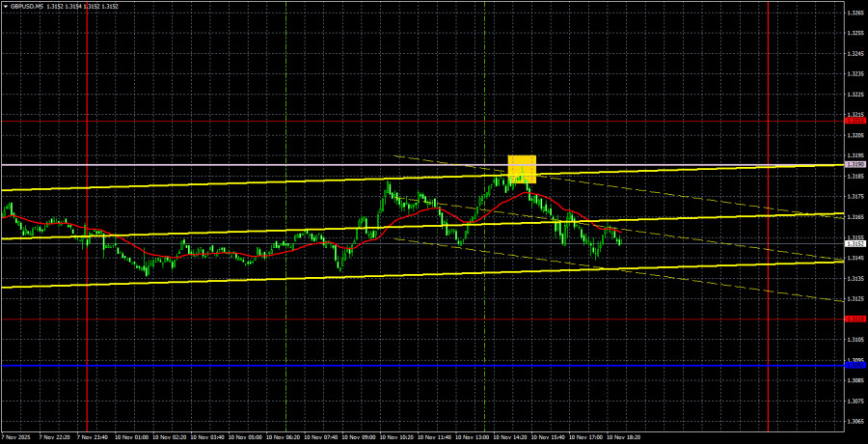Click the 1.3265 value on price scale
868x444 pixels.
(x=854, y=13)
